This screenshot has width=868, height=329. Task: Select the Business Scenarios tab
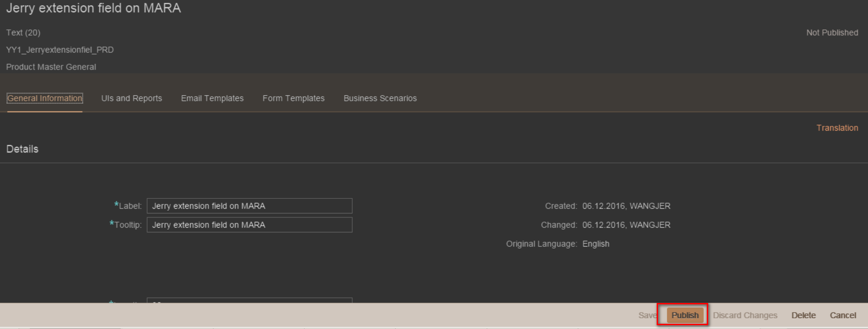[380, 98]
